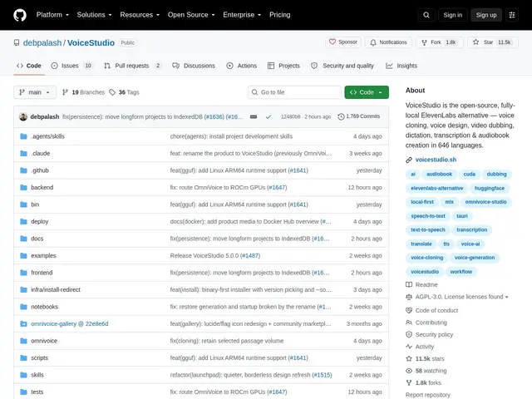The image size is (532, 399).
Task: Open the .agents/skills folder
Action: click(x=48, y=136)
